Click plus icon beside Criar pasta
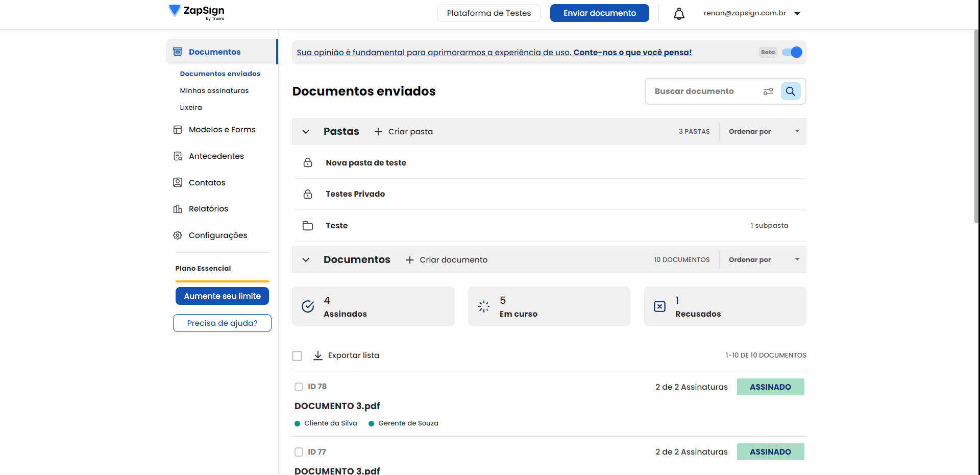The height and width of the screenshot is (475, 980). (x=378, y=132)
